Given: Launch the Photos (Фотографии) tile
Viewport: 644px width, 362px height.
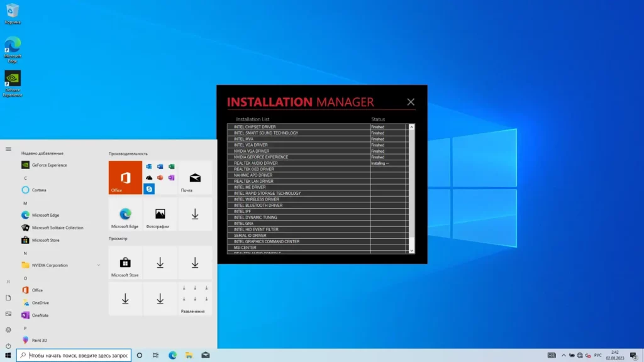Looking at the screenshot, I should point(160,214).
